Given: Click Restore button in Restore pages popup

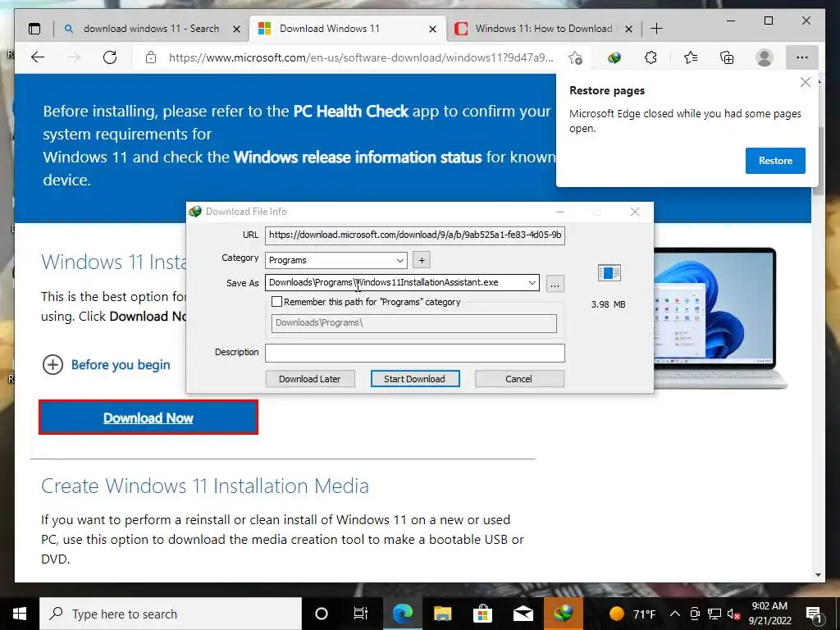Looking at the screenshot, I should click(x=775, y=161).
